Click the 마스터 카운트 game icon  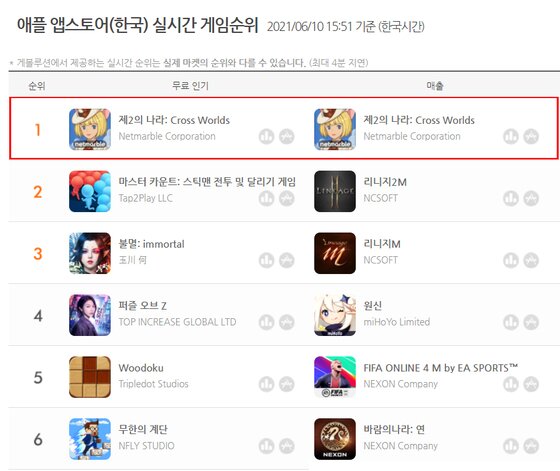click(90, 191)
